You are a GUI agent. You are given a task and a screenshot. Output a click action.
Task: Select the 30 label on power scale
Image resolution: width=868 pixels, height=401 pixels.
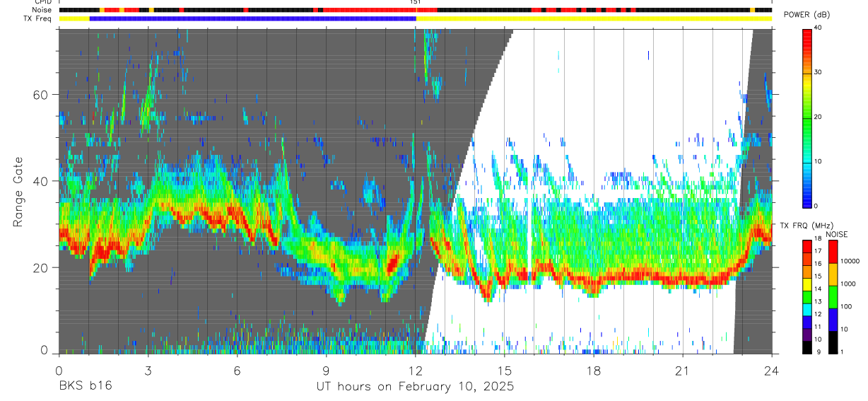click(818, 72)
